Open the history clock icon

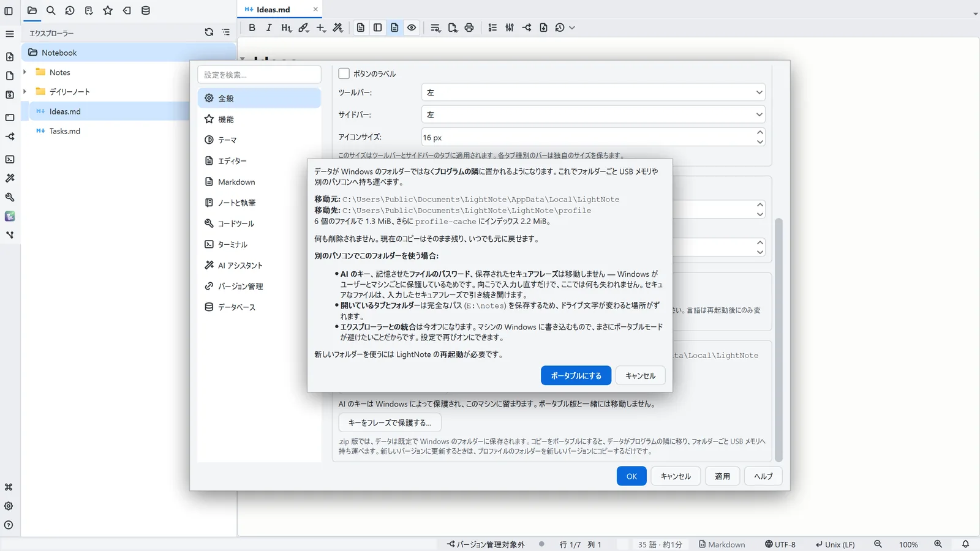point(70,10)
